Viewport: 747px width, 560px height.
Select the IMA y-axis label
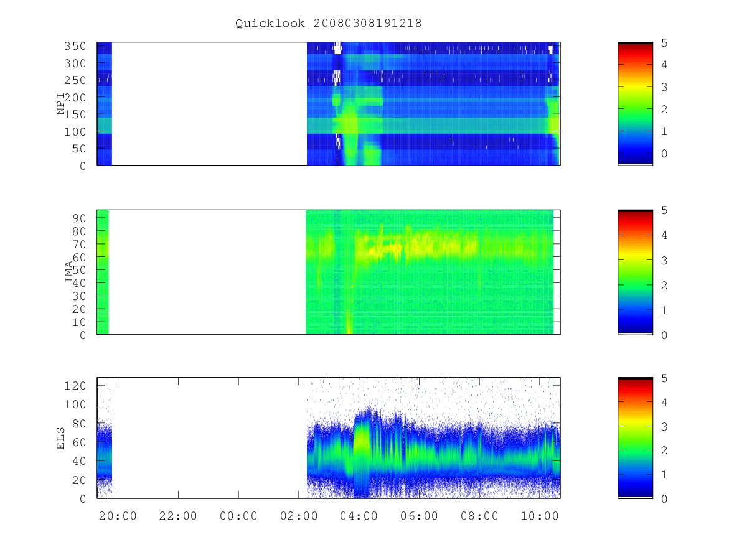[69, 271]
